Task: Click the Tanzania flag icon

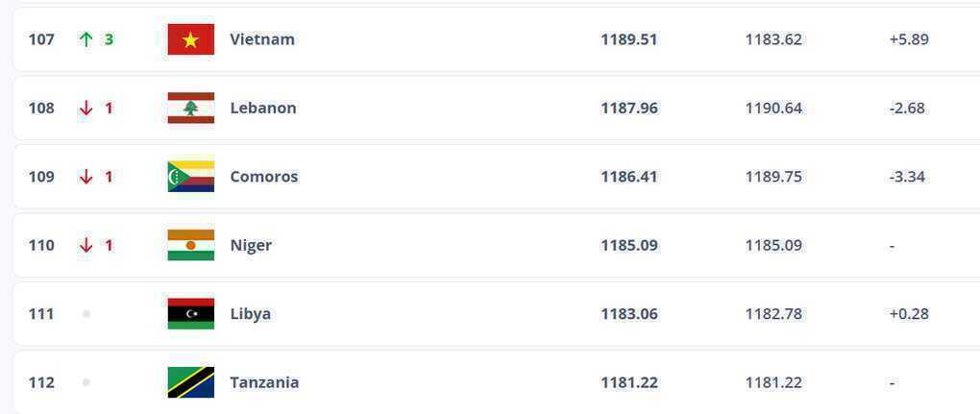Action: pyautogui.click(x=190, y=382)
